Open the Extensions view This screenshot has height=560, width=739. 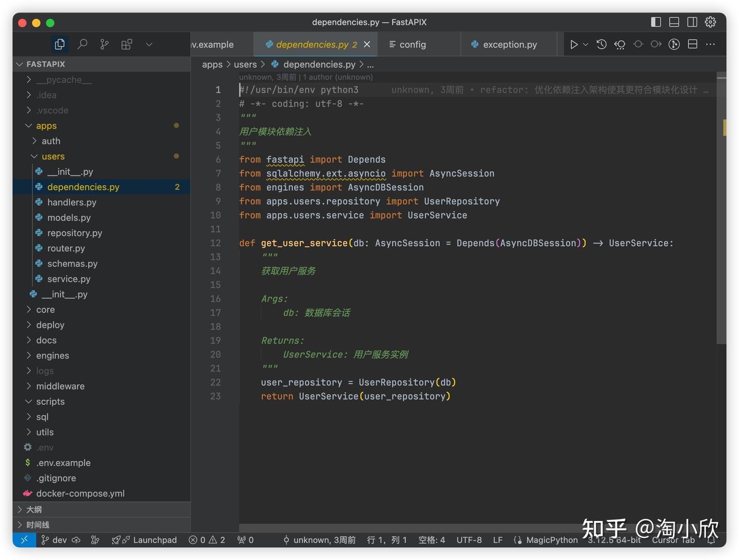point(126,44)
